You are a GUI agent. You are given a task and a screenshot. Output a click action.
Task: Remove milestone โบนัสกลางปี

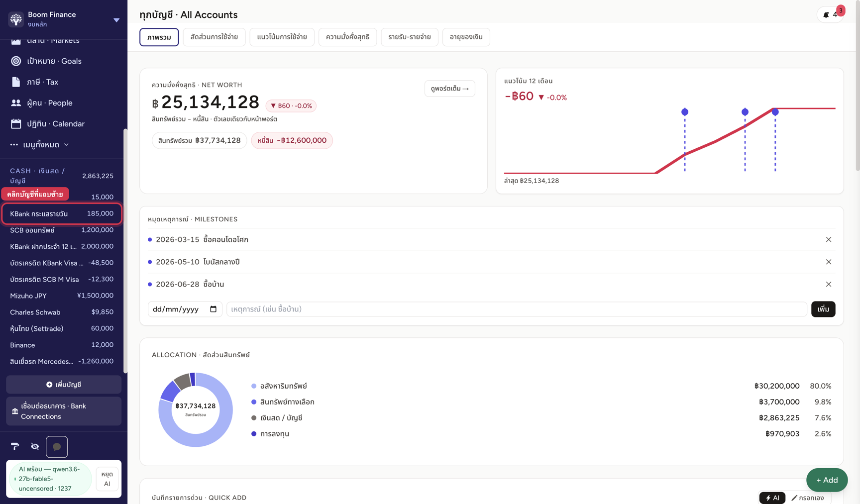pos(829,262)
